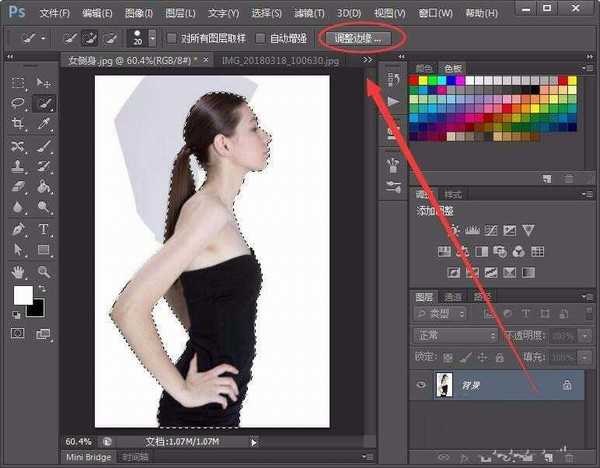This screenshot has width=600, height=468.
Task: Open the brush size picker dropdown
Action: pos(151,38)
